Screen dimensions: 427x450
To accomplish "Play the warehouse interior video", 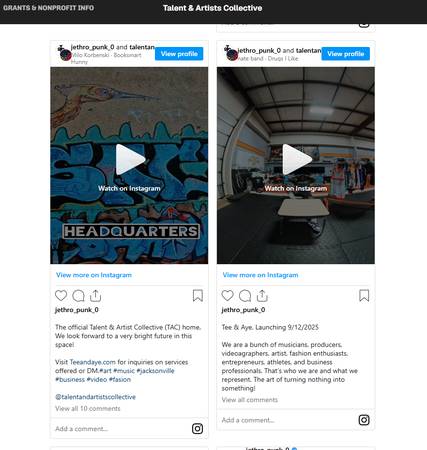I will click(x=296, y=159).
